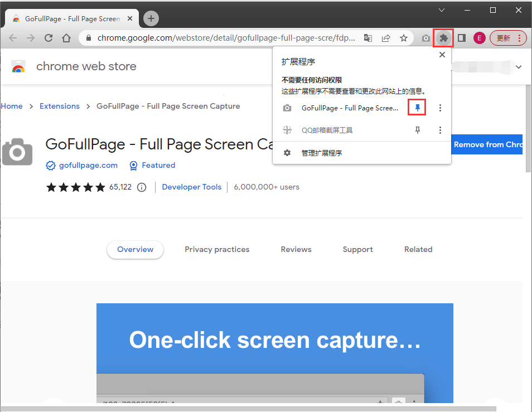Image resolution: width=532 pixels, height=412 pixels.
Task: Open the Extensions breadcrumb link
Action: click(60, 106)
